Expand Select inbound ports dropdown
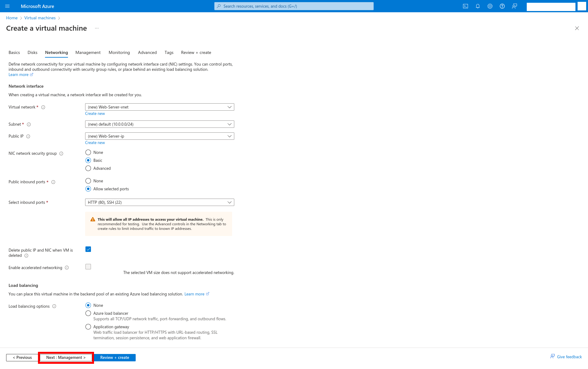The width and height of the screenshot is (588, 369). pos(159,202)
